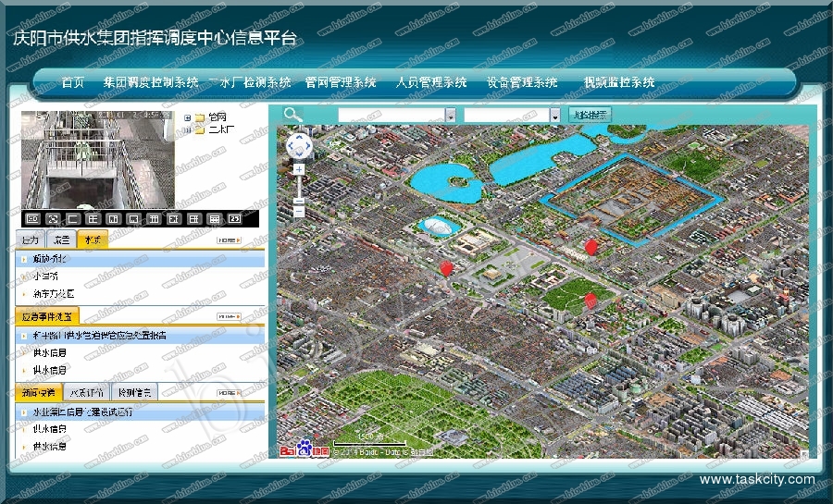The image size is (833, 504).
Task: Open the first dropdown above the map
Action: [x=451, y=116]
